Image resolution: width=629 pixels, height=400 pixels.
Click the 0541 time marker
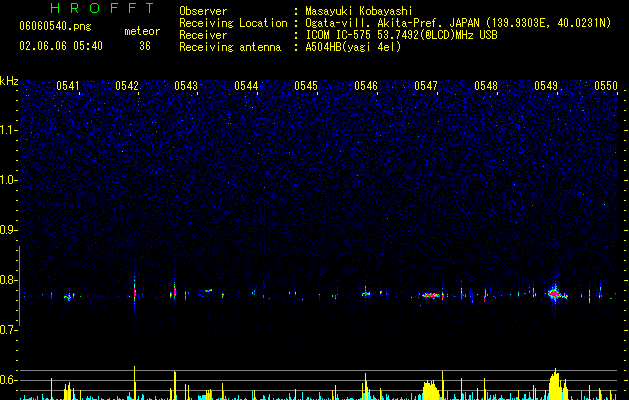point(68,86)
